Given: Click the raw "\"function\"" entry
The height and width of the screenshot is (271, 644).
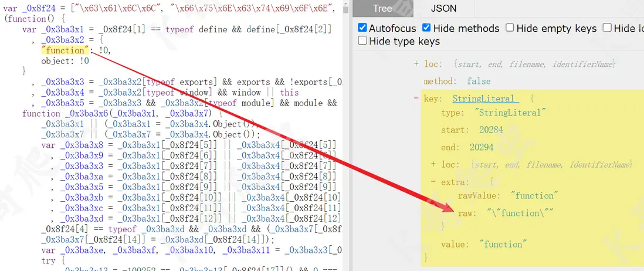Looking at the screenshot, I should (x=506, y=213).
